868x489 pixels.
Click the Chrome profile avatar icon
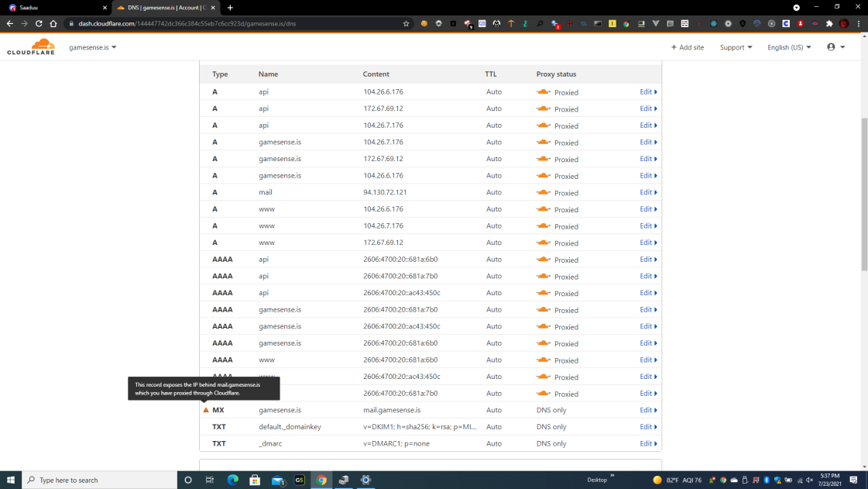(845, 24)
